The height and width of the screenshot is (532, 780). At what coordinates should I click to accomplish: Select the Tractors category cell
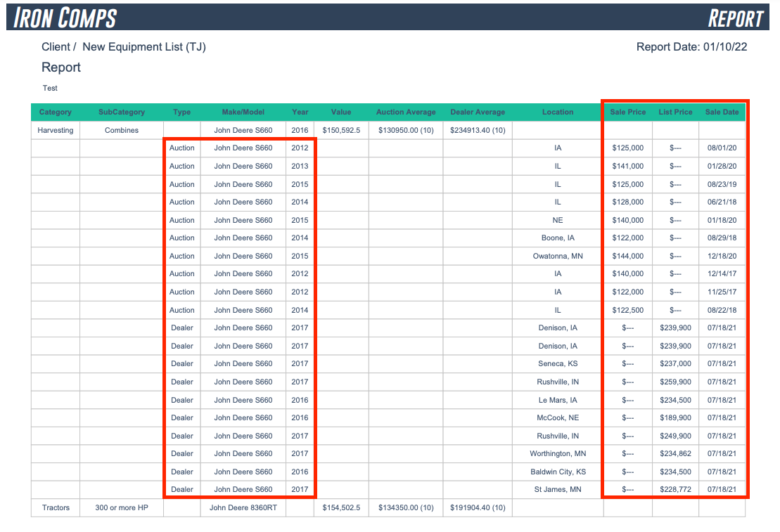[56, 507]
